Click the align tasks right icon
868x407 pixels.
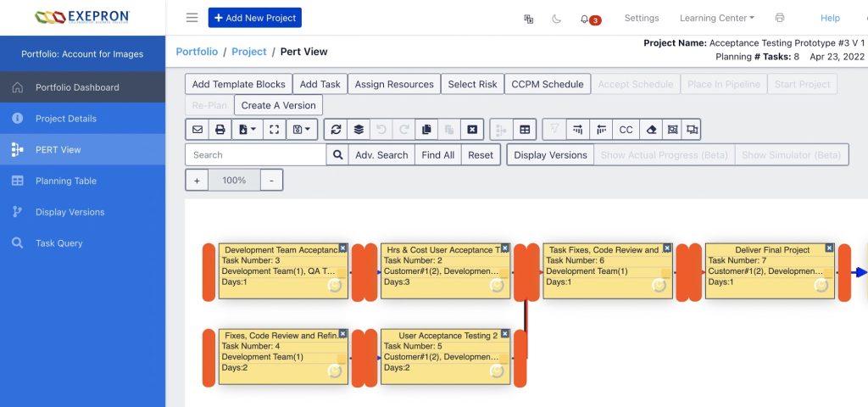[x=578, y=130]
